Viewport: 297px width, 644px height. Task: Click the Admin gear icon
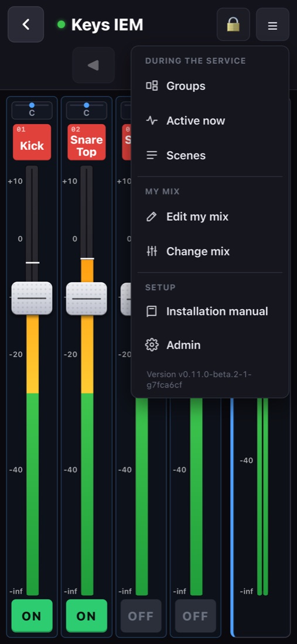152,345
